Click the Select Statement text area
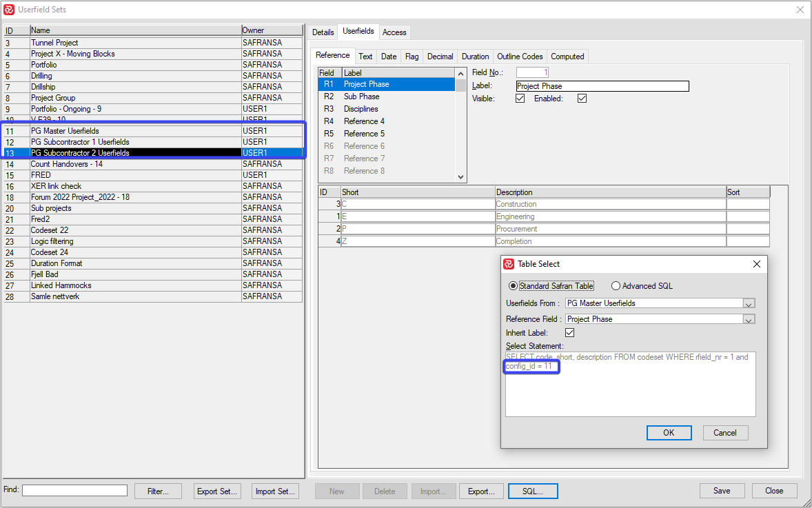 pyautogui.click(x=630, y=384)
